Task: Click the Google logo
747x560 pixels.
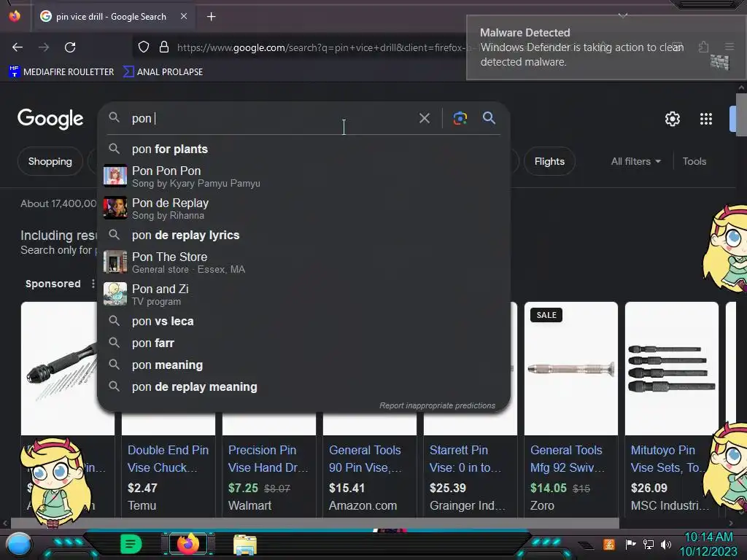Action: [x=50, y=119]
